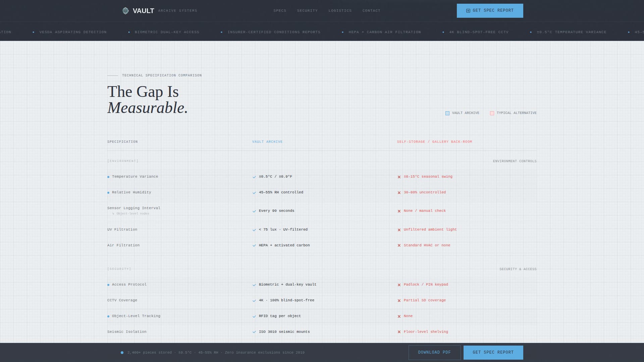Open the CONTACT nav item
The width and height of the screenshot is (644, 362).
(371, 11)
